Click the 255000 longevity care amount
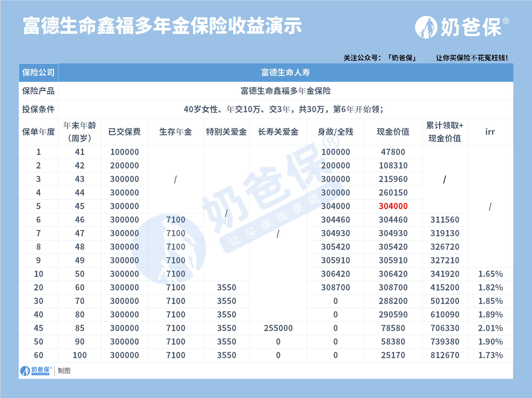The width and height of the screenshot is (532, 398). tap(278, 328)
